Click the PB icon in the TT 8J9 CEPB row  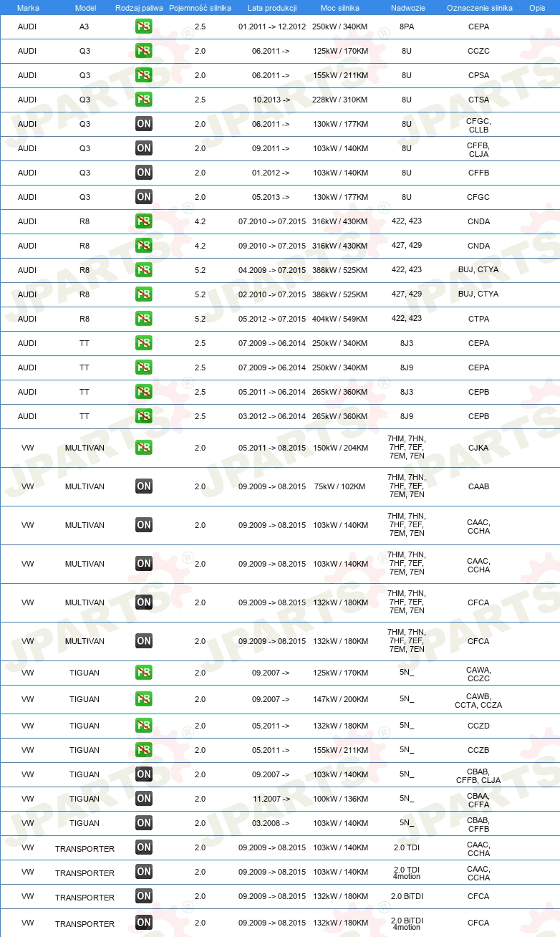(x=144, y=416)
